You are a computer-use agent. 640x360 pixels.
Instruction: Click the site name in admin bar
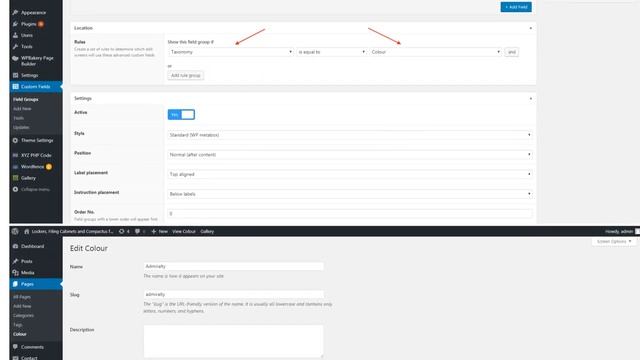(x=73, y=231)
